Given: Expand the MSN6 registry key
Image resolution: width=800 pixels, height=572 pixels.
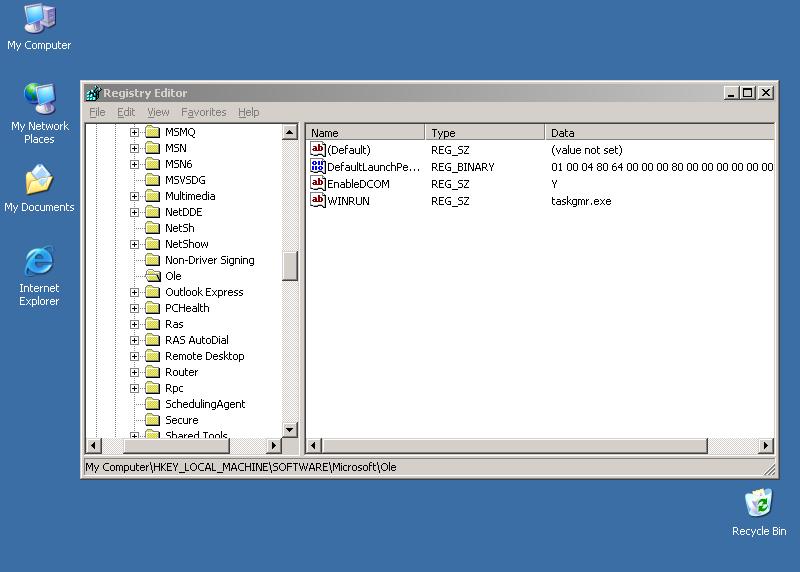Looking at the screenshot, I should (134, 164).
